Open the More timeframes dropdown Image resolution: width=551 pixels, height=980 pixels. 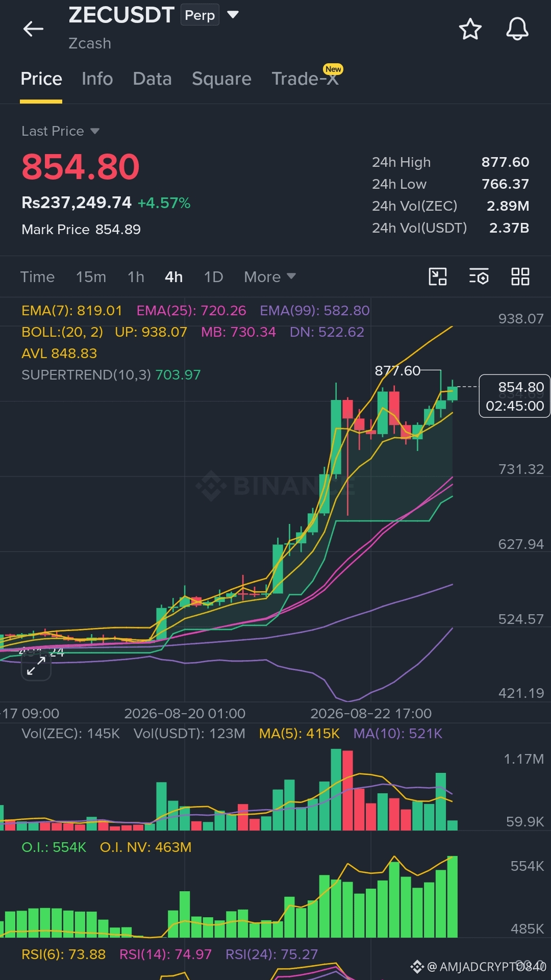click(270, 277)
